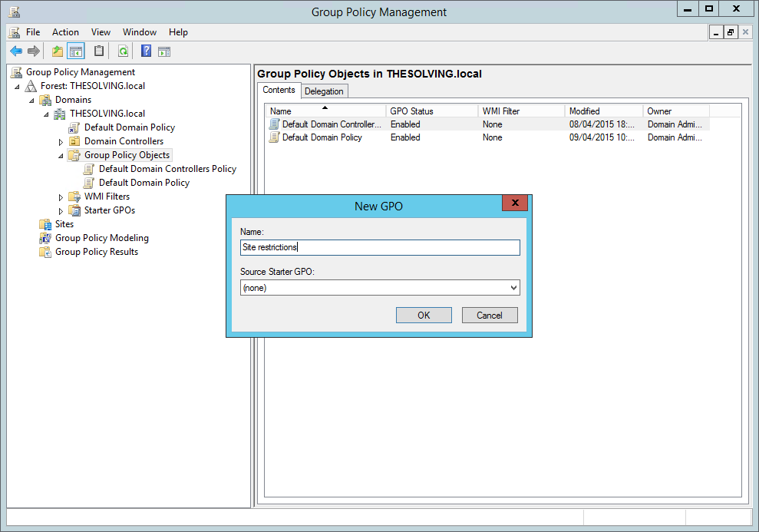This screenshot has width=759, height=532.
Task: Minimize the inner MDI child window
Action: click(x=716, y=32)
